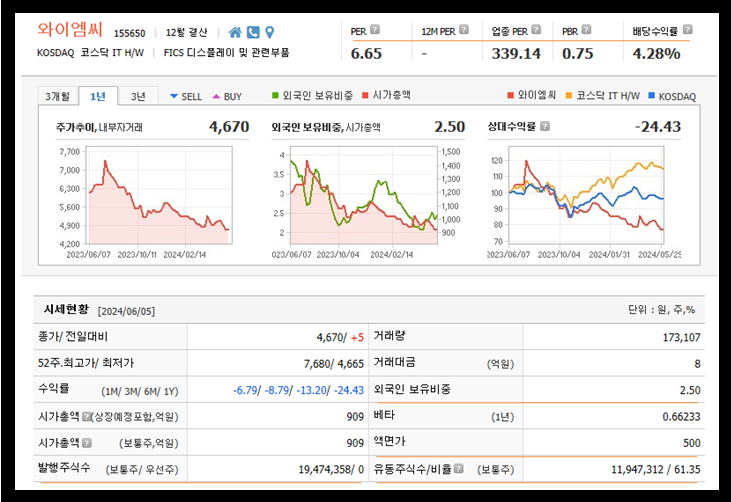The height and width of the screenshot is (502, 731).
Task: Click the 상대수익률 comparison chart
Action: click(x=586, y=195)
